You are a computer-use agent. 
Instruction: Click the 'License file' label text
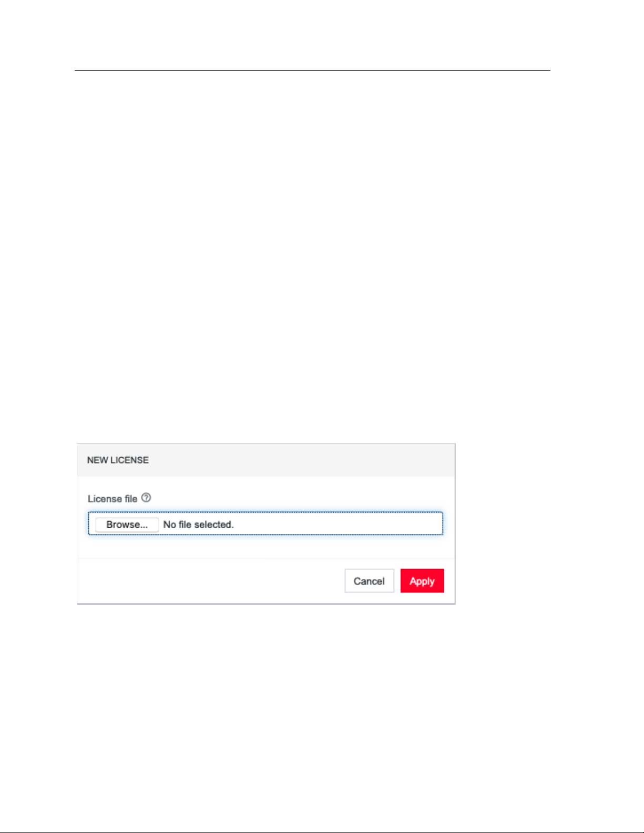tap(113, 499)
